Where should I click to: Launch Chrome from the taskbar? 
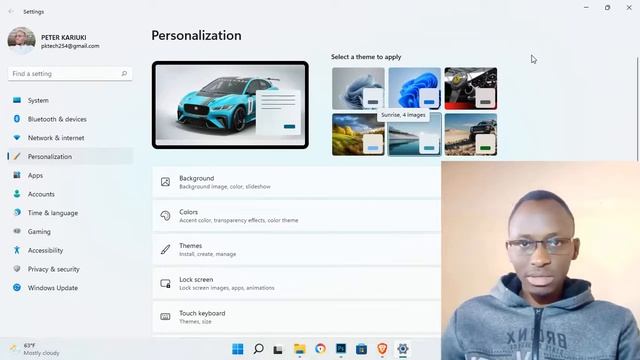click(x=320, y=349)
